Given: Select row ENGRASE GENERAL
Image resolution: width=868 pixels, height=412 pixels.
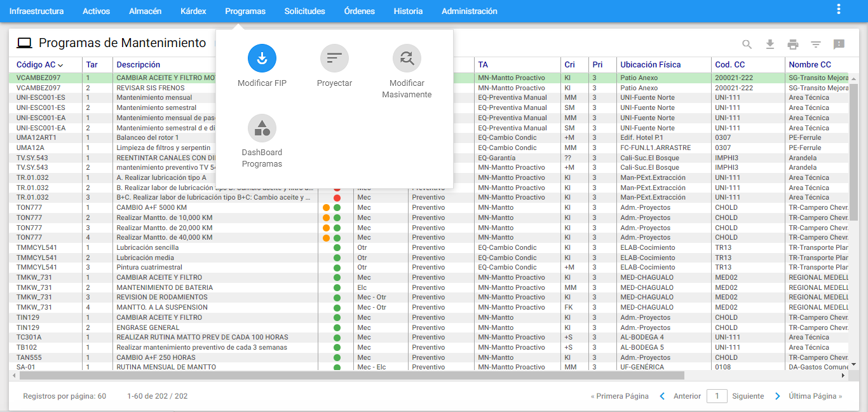Looking at the screenshot, I should point(430,327).
